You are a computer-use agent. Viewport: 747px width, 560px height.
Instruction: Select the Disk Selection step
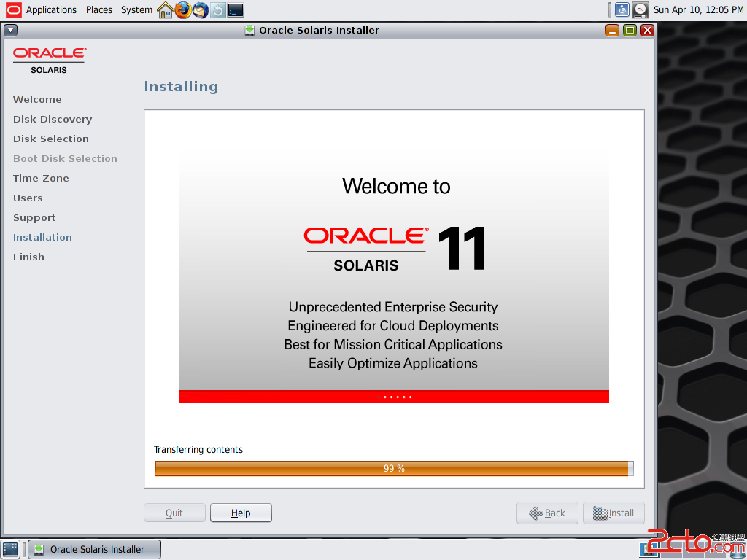point(51,139)
